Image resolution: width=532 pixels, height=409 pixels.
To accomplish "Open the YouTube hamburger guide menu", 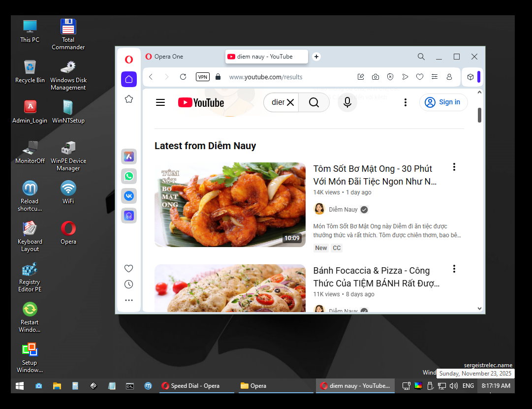I will (x=160, y=102).
